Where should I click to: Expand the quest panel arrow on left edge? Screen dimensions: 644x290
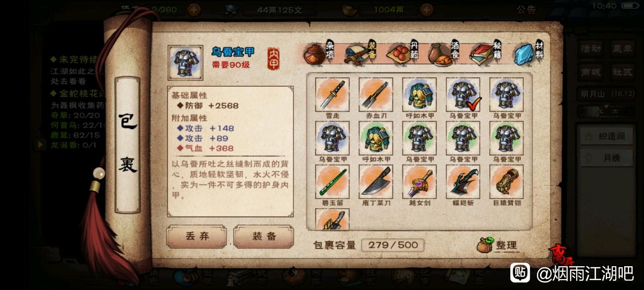40,144
